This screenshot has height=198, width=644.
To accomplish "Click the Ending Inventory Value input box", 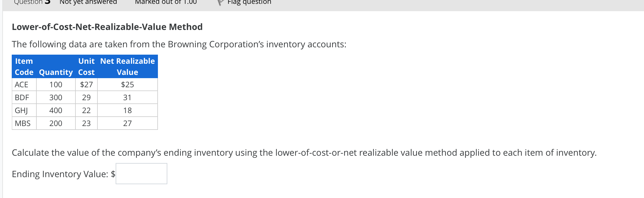I will click(141, 173).
